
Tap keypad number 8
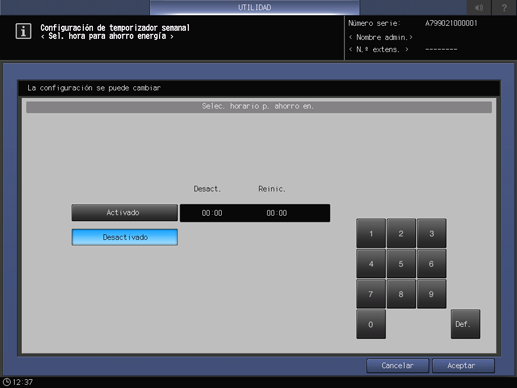(401, 294)
